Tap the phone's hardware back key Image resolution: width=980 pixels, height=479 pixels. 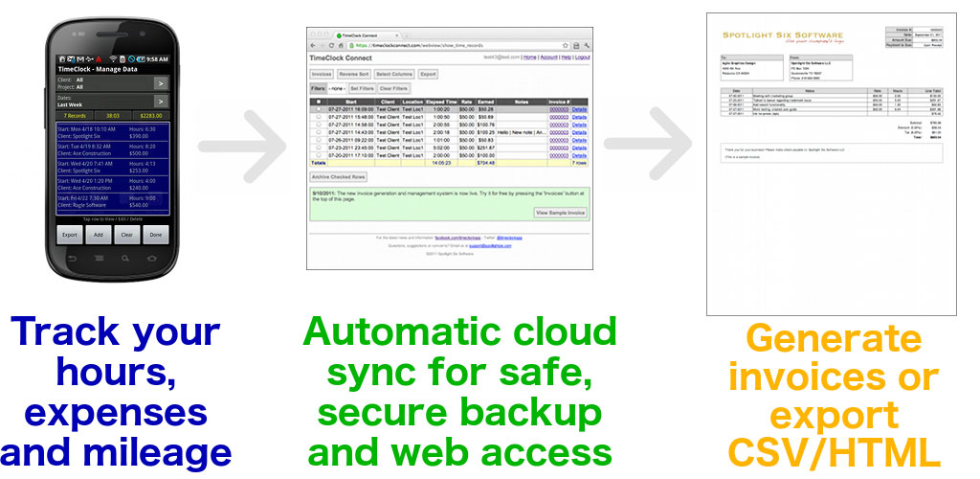point(72,258)
